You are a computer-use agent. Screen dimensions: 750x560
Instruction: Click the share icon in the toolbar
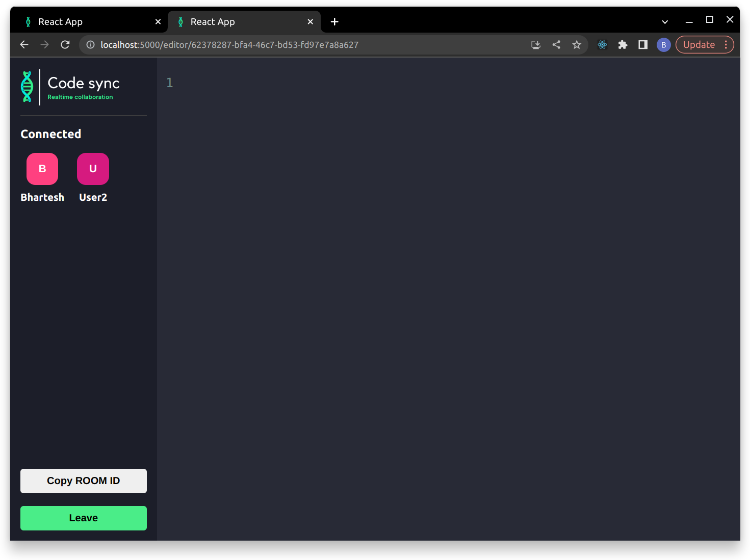click(x=556, y=44)
